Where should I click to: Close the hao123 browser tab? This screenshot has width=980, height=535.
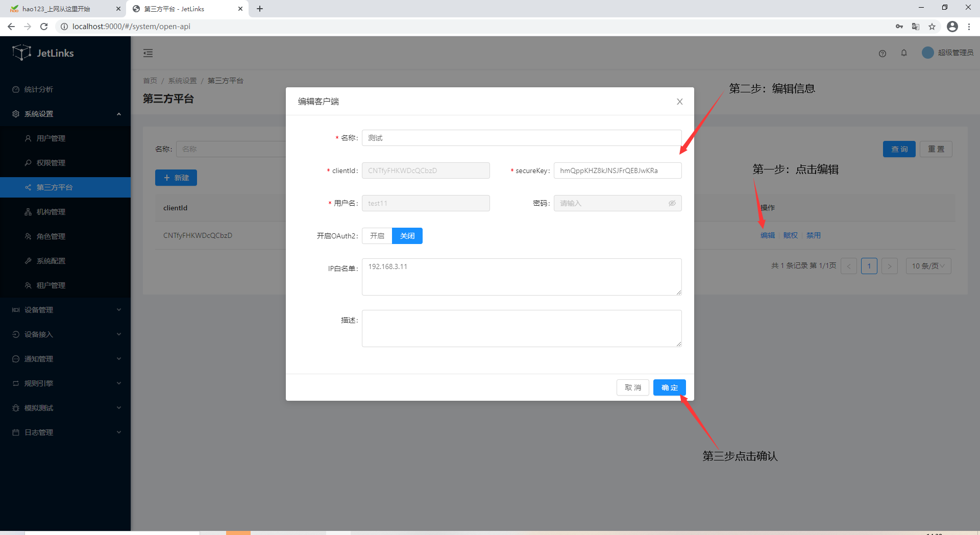click(118, 9)
